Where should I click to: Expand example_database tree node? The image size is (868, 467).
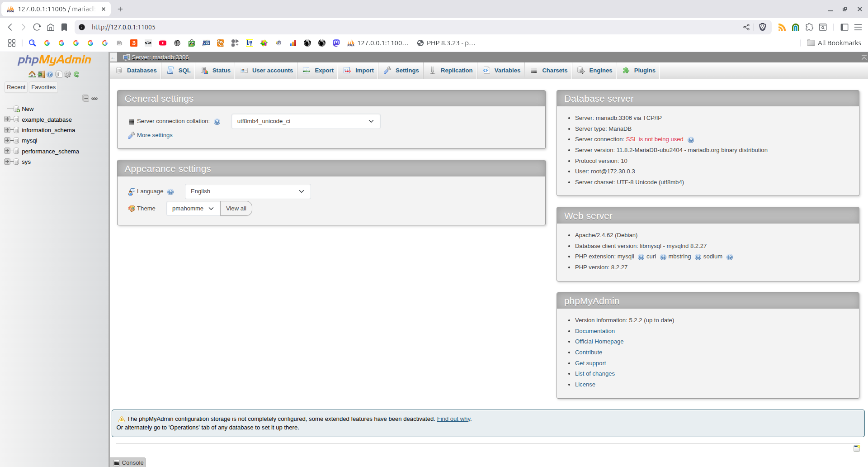coord(7,119)
